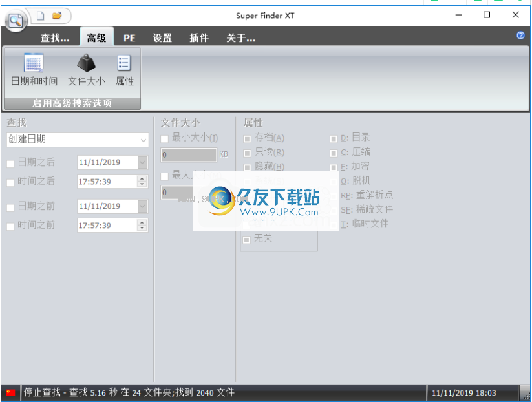Check the 无关 checkbox
The height and width of the screenshot is (402, 532).
pyautogui.click(x=247, y=240)
